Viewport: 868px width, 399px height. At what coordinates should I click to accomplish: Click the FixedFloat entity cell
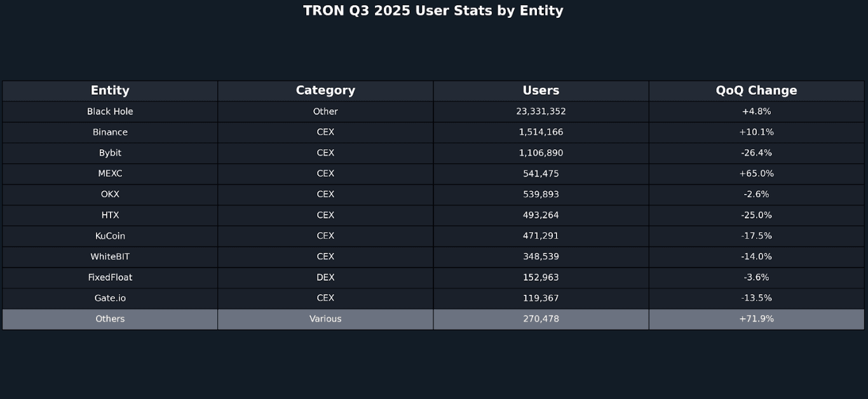[x=110, y=278]
